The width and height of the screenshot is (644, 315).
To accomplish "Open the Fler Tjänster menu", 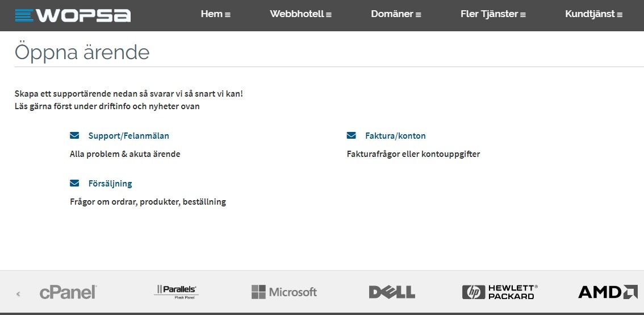I will pyautogui.click(x=494, y=14).
